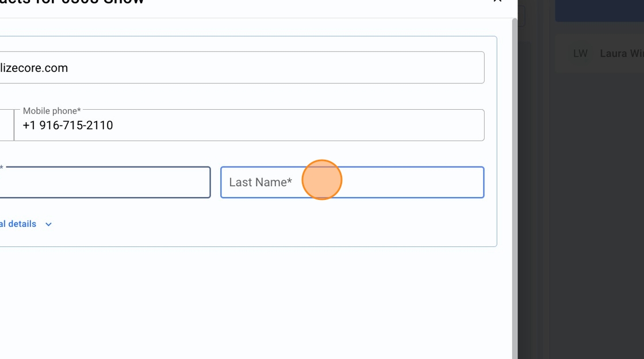This screenshot has width=644, height=359.
Task: Click the dark blue header bar behind dialog
Action: tap(598, 10)
